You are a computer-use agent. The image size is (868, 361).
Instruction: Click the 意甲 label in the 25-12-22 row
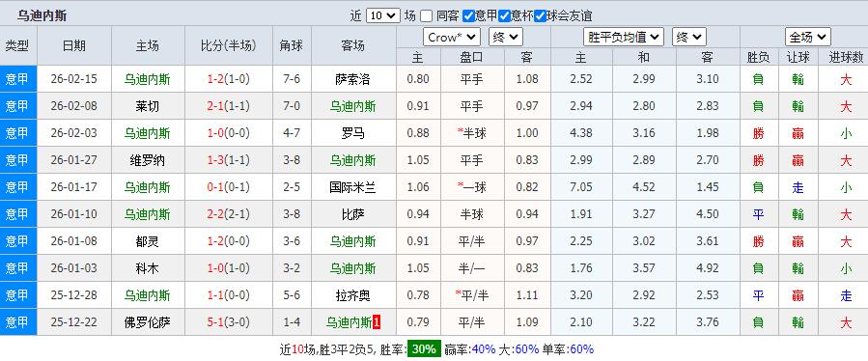[x=17, y=322]
